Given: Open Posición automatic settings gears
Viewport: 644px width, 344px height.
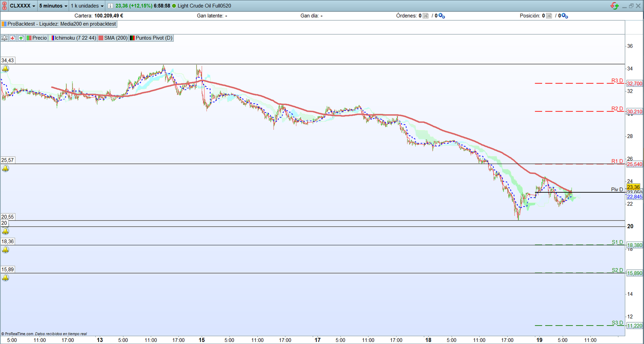Looking at the screenshot, I should 565,16.
